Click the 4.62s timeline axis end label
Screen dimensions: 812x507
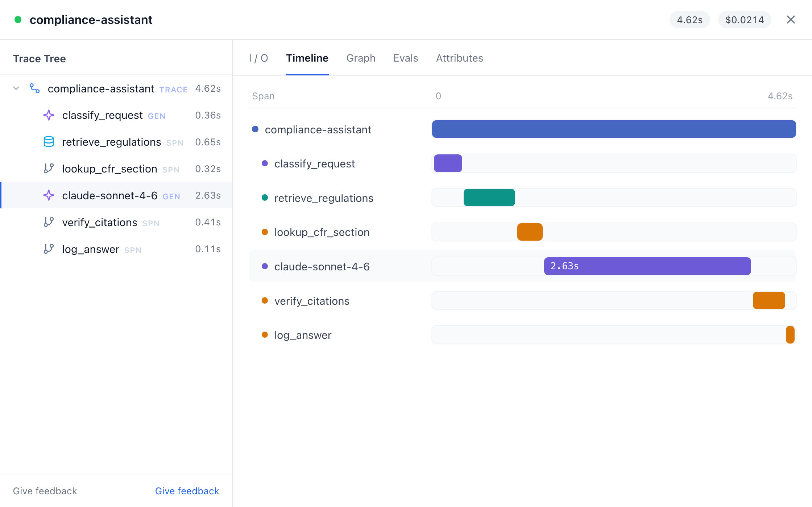point(780,96)
